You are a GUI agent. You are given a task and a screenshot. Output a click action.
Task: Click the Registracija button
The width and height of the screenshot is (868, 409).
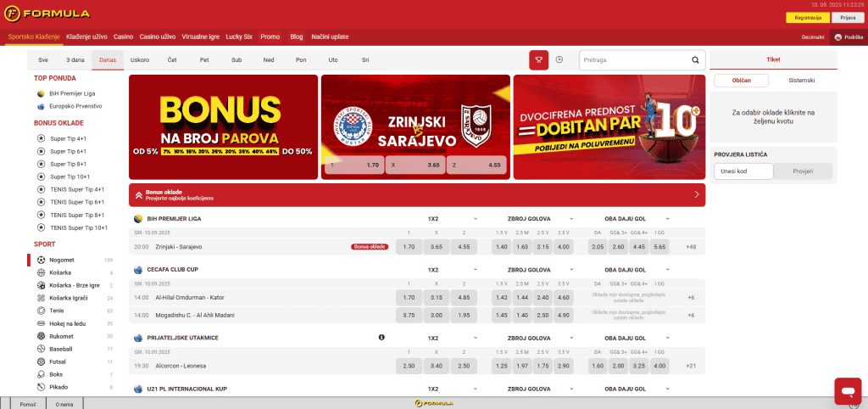808,18
